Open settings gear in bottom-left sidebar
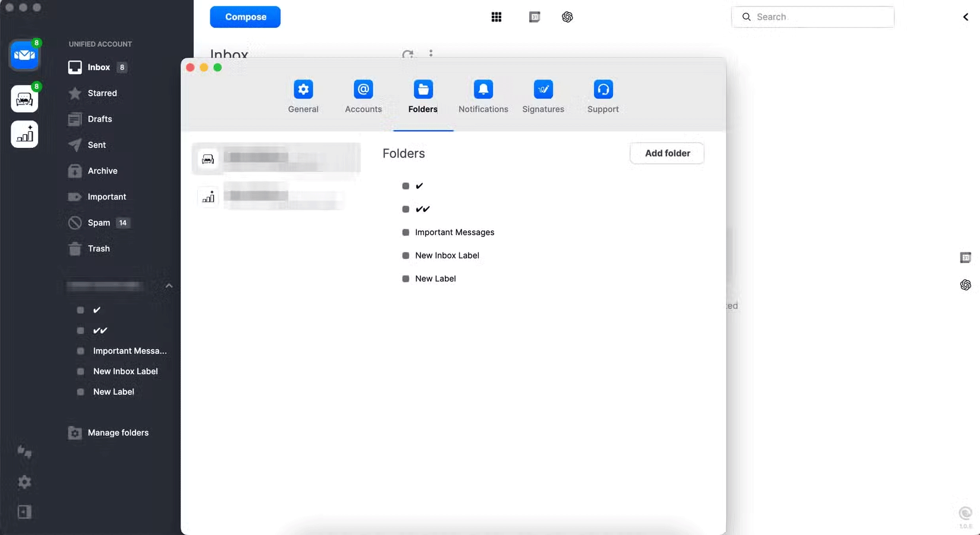The image size is (980, 535). point(24,482)
